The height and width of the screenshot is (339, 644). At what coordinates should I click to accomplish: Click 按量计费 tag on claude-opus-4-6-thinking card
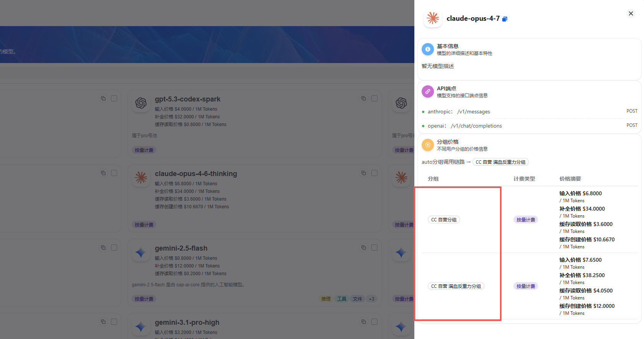pyautogui.click(x=144, y=225)
